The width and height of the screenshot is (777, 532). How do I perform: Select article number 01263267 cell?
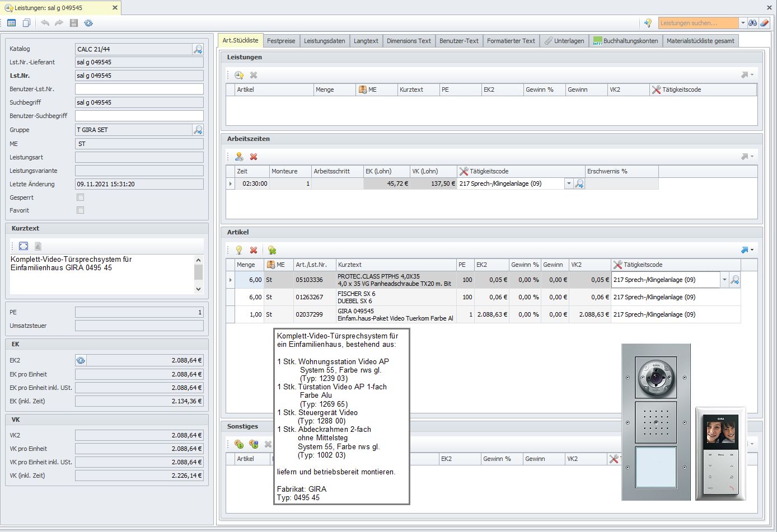pos(315,297)
